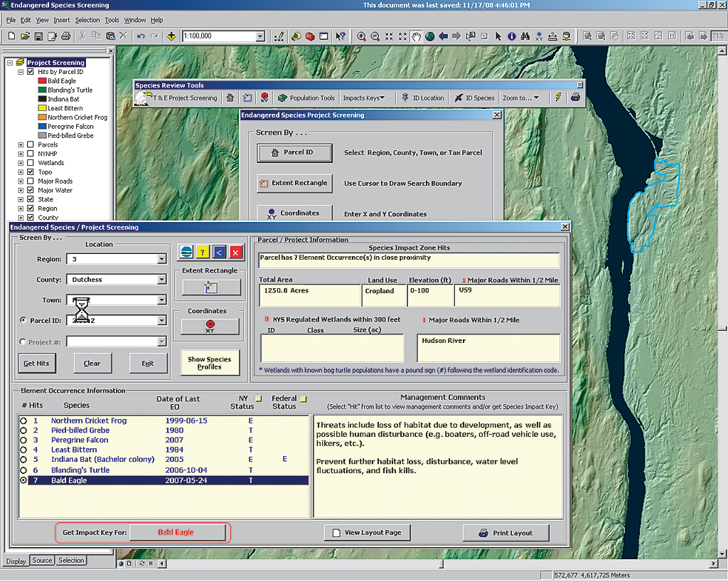Uncheck the Topo layer checkbox
Image resolution: width=728 pixels, height=582 pixels.
click(30, 172)
